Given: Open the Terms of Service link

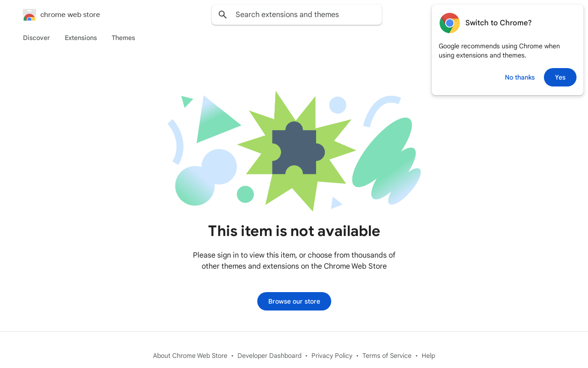Looking at the screenshot, I should point(387,356).
